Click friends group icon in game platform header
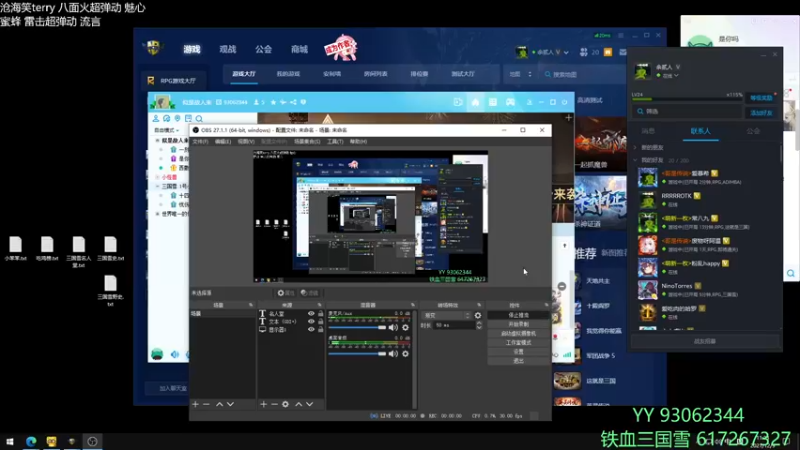Viewport: 800px width, 450px height. (584, 52)
